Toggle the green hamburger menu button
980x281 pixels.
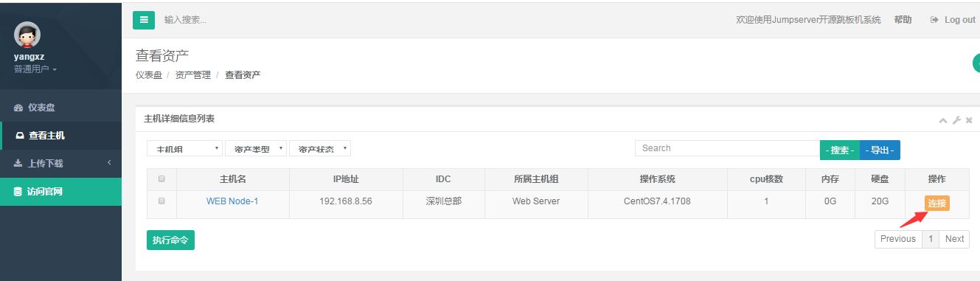(144, 20)
